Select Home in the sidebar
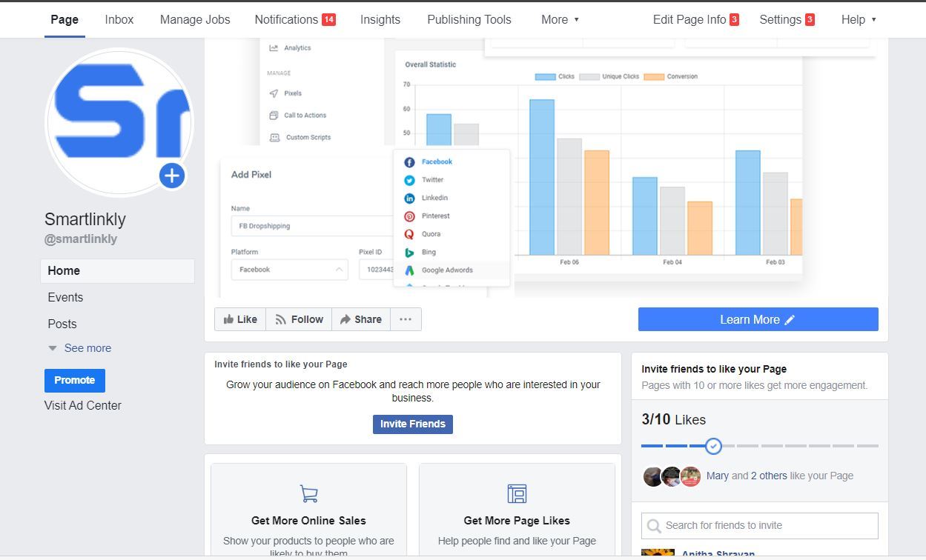The height and width of the screenshot is (560, 926). [117, 271]
